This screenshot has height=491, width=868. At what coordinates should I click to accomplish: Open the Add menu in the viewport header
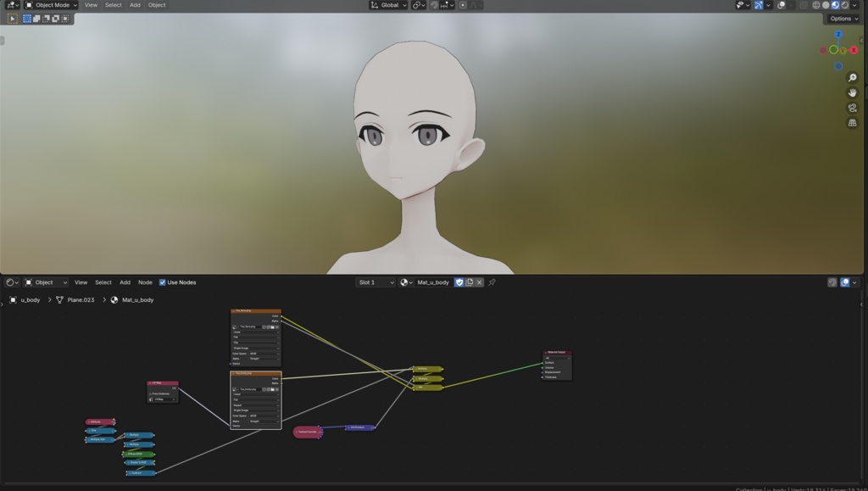pyautogui.click(x=134, y=5)
